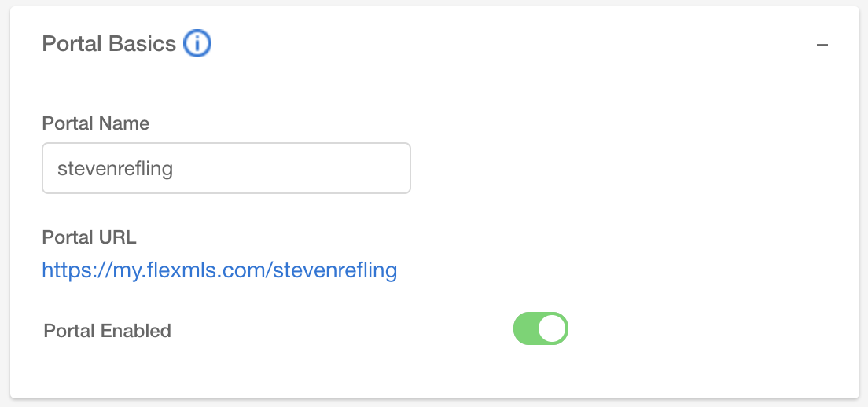This screenshot has height=407, width=868.
Task: Open the Portal Basics info icon
Action: coord(197,44)
